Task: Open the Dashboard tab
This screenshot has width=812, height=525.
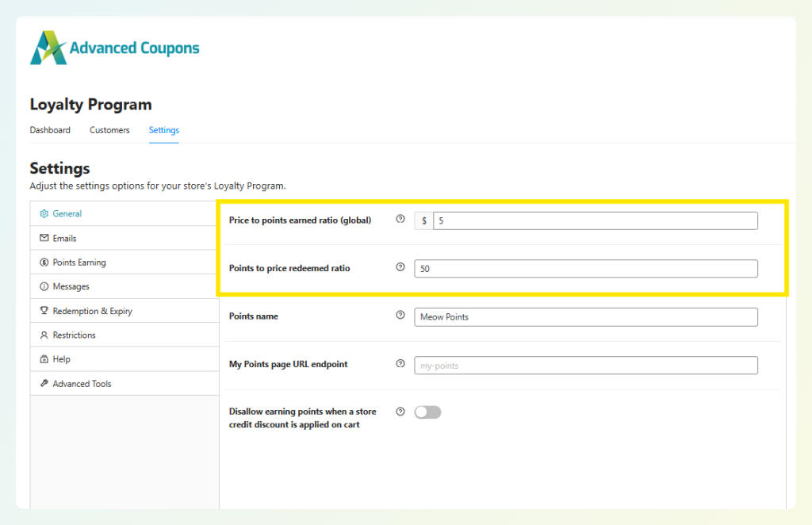Action: pos(50,129)
